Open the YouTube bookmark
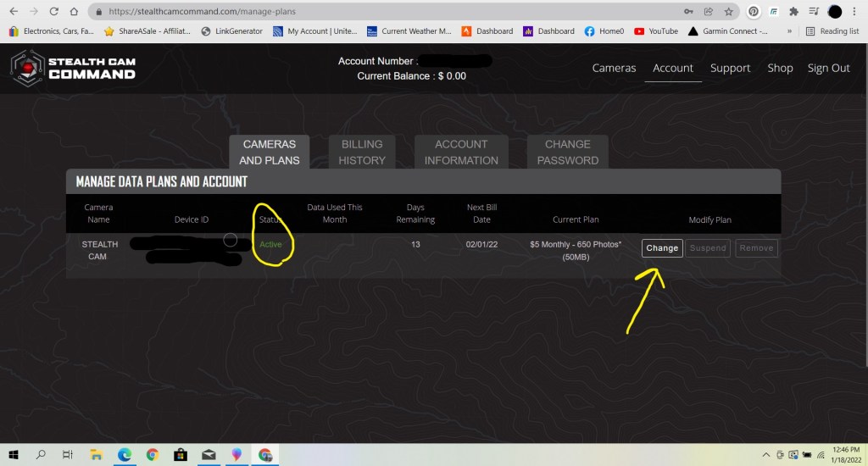Viewport: 868px width, 466px height. 657,31
